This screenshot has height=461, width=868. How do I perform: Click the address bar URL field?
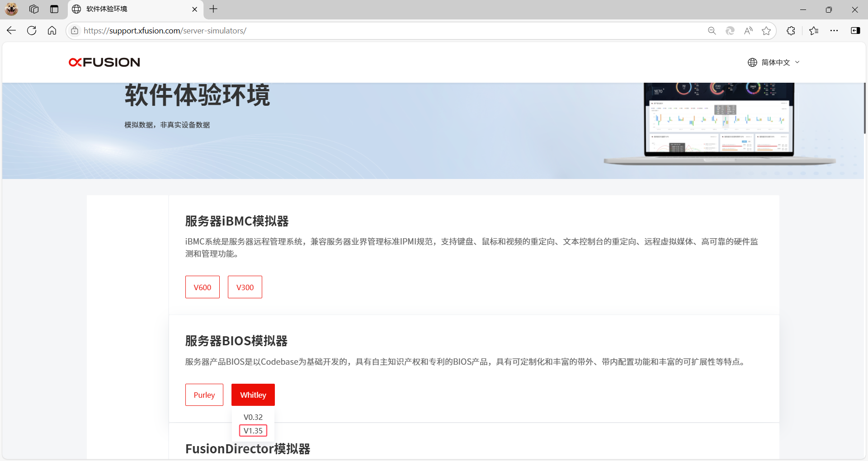pyautogui.click(x=389, y=30)
